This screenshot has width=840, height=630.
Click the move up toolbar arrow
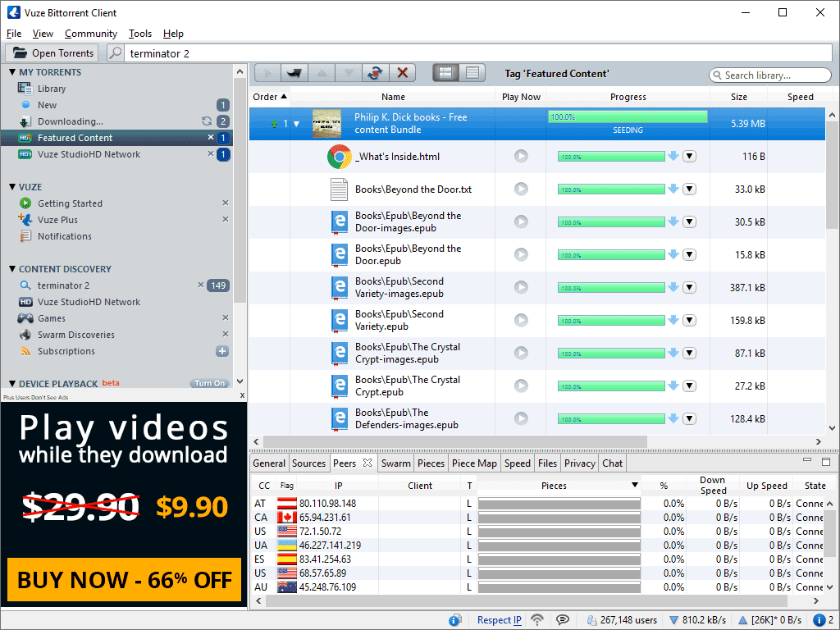pyautogui.click(x=322, y=73)
